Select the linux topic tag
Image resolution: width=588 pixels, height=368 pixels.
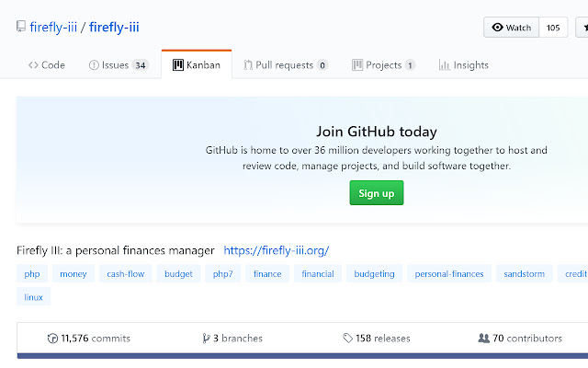[33, 297]
